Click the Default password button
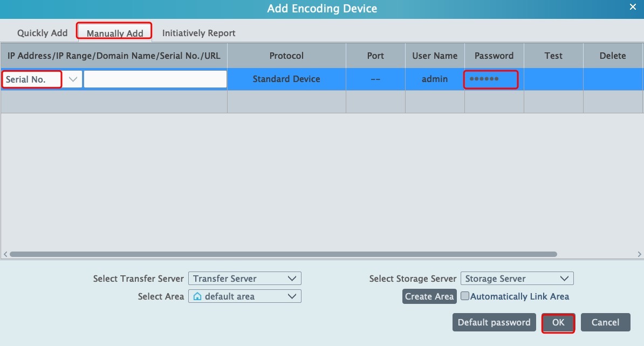644x346 pixels. click(494, 322)
